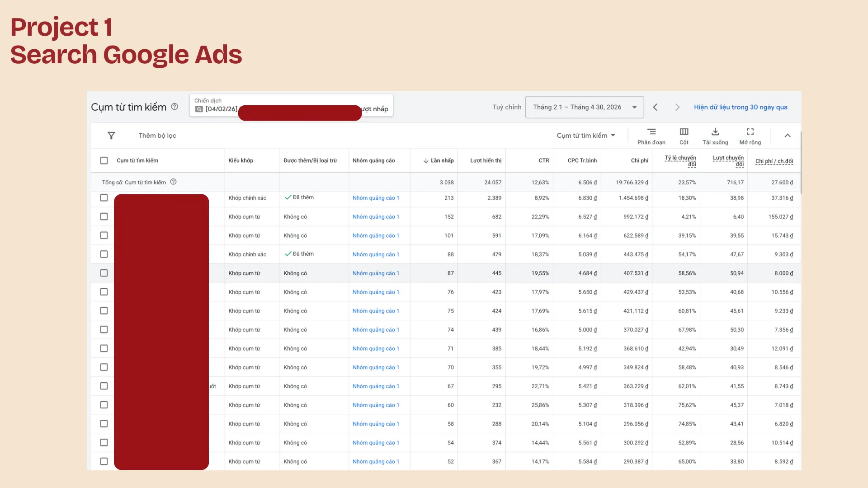Open Nhóm quảng cáo 1 in the 87-click row
868x488 pixels.
(x=376, y=273)
